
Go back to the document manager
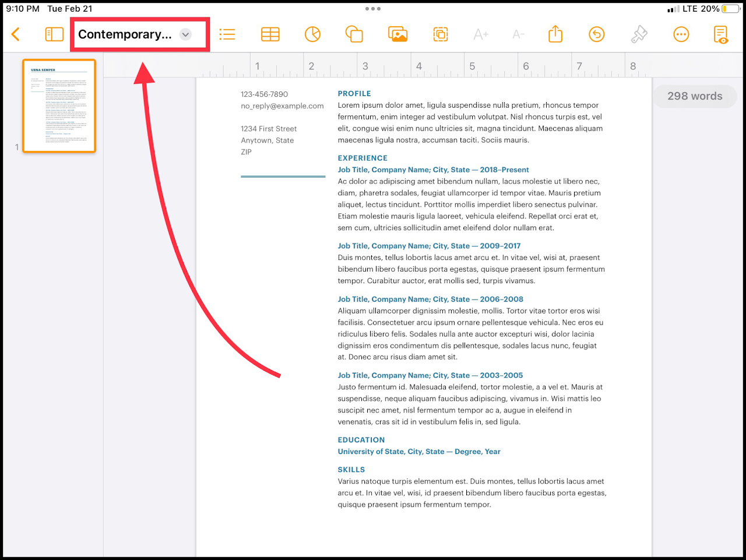16,34
